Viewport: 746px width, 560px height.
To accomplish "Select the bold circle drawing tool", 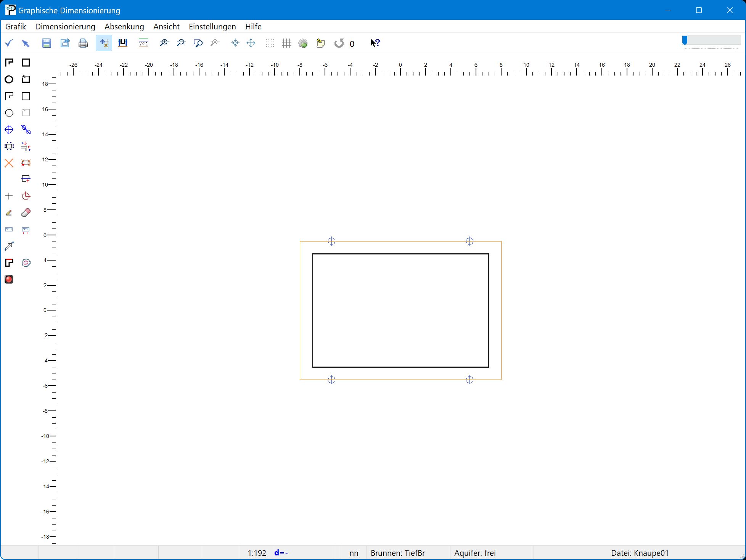I will click(x=9, y=79).
